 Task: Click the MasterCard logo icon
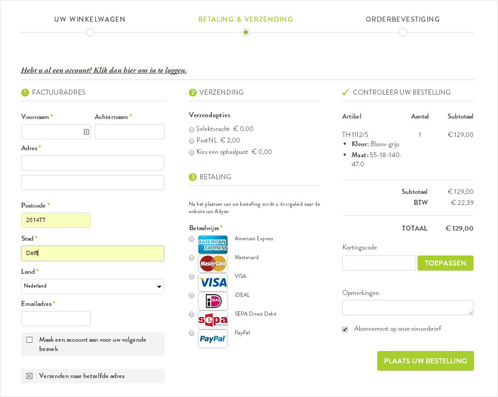[213, 263]
